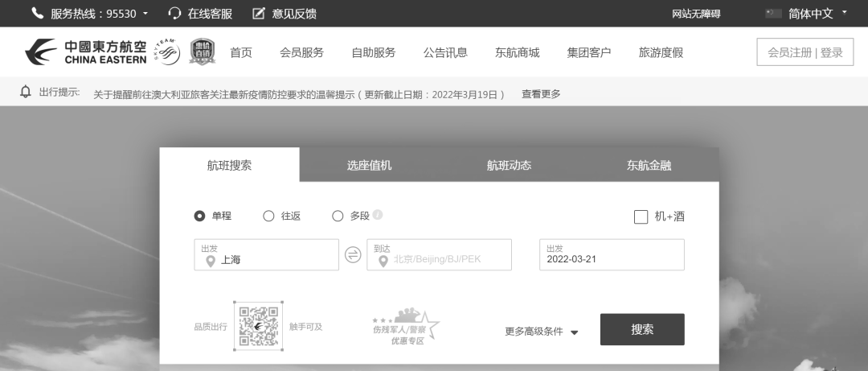Open the 会员服务 menu item

click(301, 52)
